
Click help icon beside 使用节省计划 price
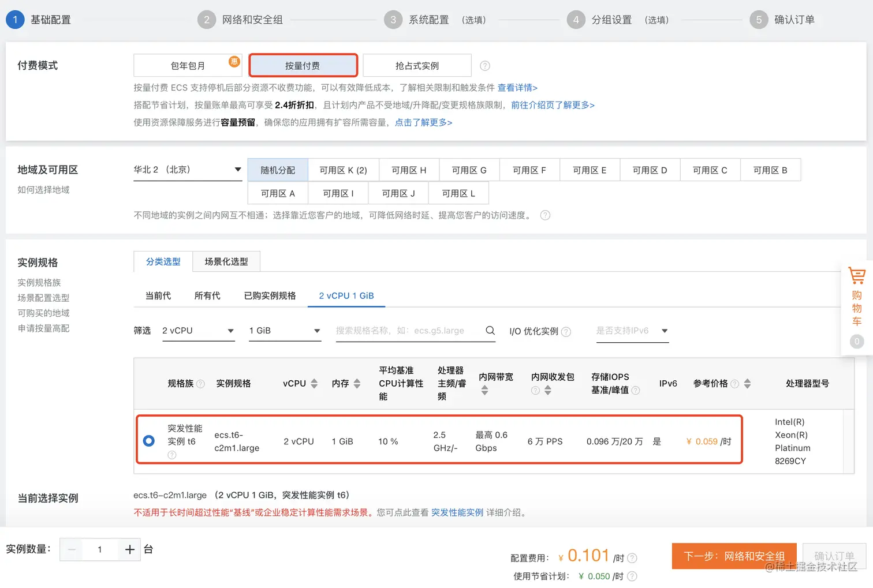632,576
